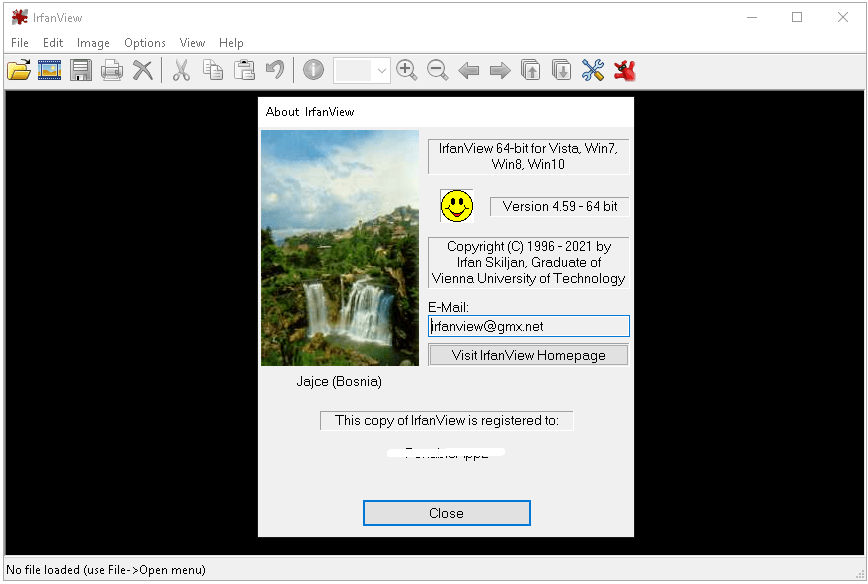The image size is (868, 584).
Task: Open the Edit menu
Action: point(53,43)
